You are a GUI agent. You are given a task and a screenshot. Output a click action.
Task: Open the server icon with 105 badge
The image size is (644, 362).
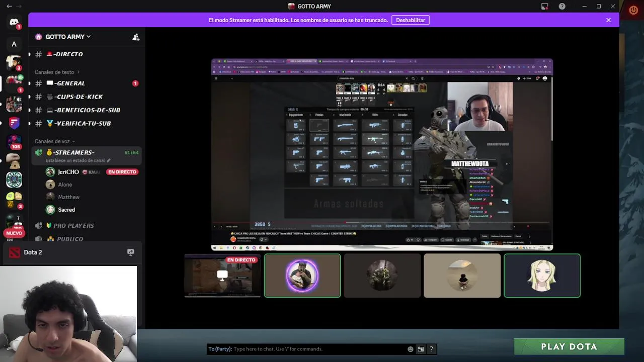coord(14,143)
